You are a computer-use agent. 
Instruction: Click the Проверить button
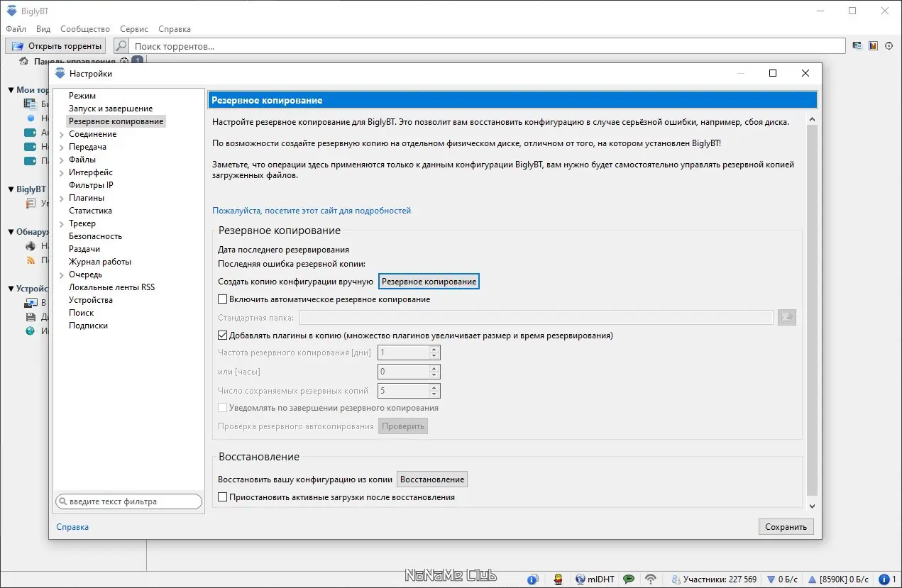pyautogui.click(x=403, y=426)
